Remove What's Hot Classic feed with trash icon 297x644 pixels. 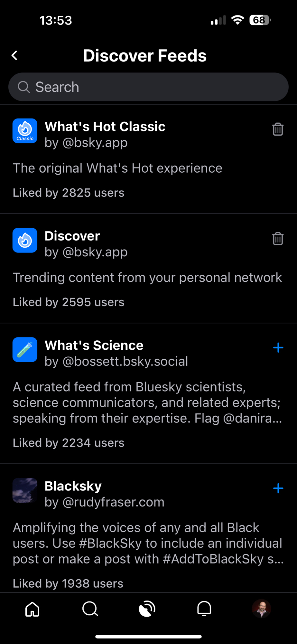point(278,129)
